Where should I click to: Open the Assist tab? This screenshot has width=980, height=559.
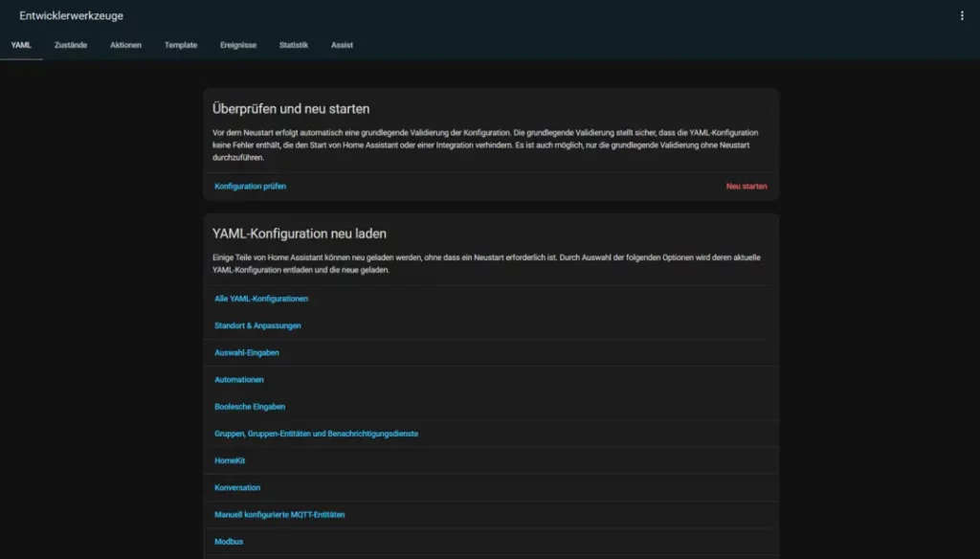pyautogui.click(x=342, y=44)
